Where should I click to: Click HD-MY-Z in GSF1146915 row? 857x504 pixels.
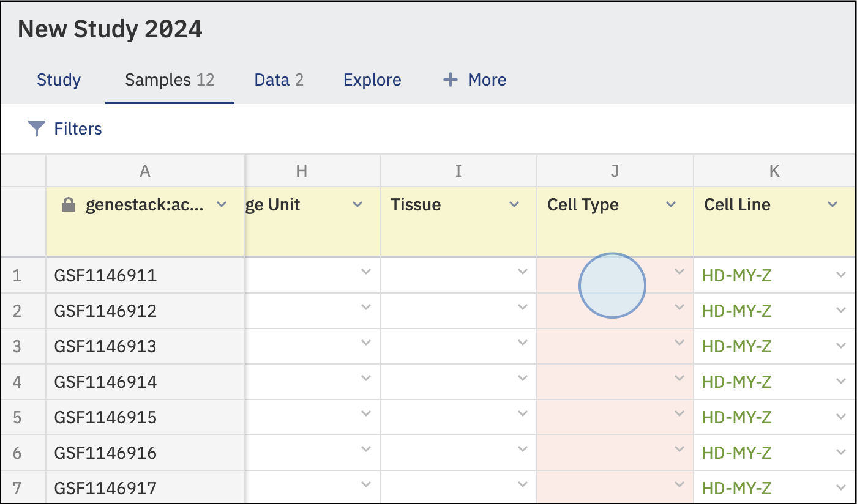pos(737,417)
